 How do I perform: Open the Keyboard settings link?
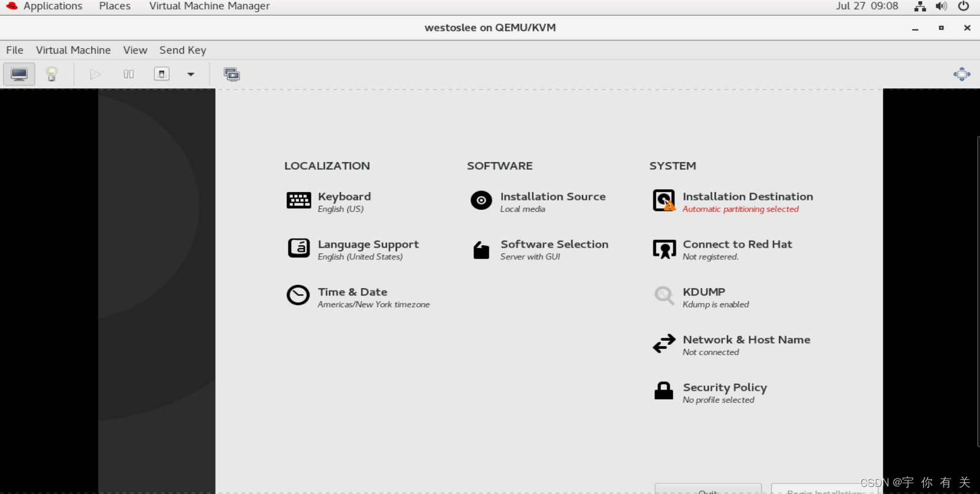344,196
